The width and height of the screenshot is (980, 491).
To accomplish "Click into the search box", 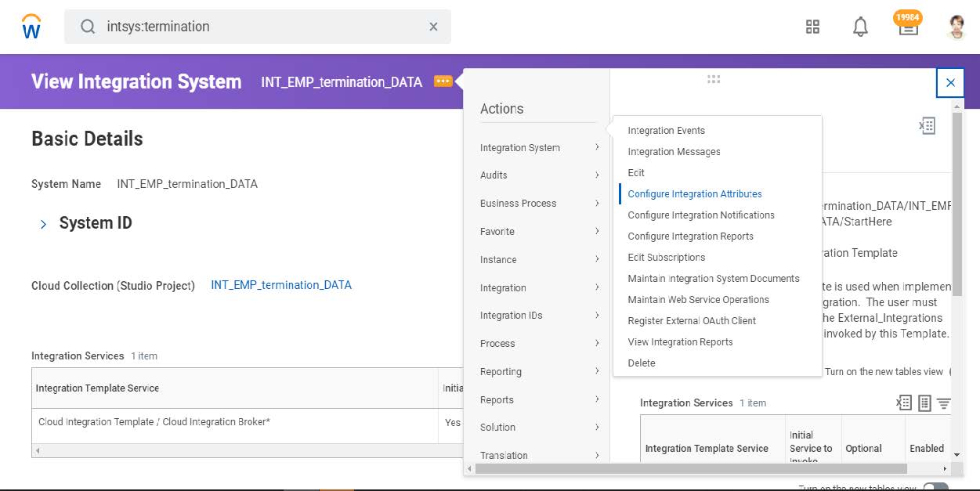I will click(x=259, y=27).
